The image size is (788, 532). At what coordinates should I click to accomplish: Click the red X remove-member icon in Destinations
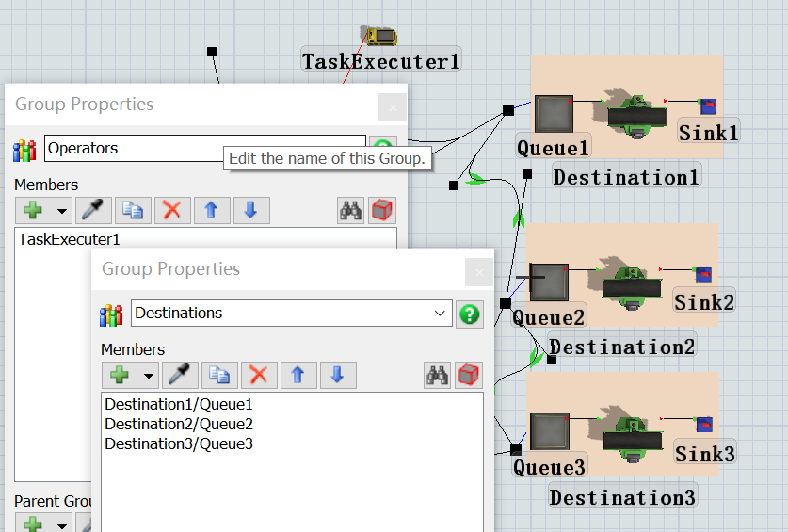259,375
